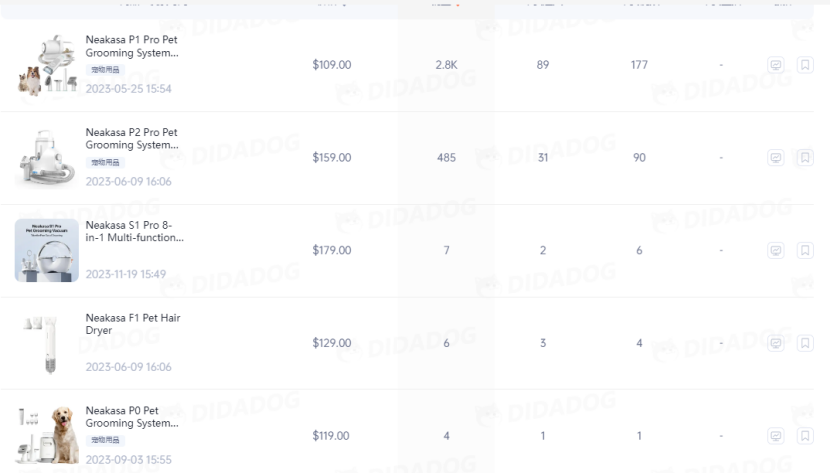The height and width of the screenshot is (474, 831).
Task: Open the Neakasa S1 Pro 8-in-1 title link
Action: pos(134,231)
